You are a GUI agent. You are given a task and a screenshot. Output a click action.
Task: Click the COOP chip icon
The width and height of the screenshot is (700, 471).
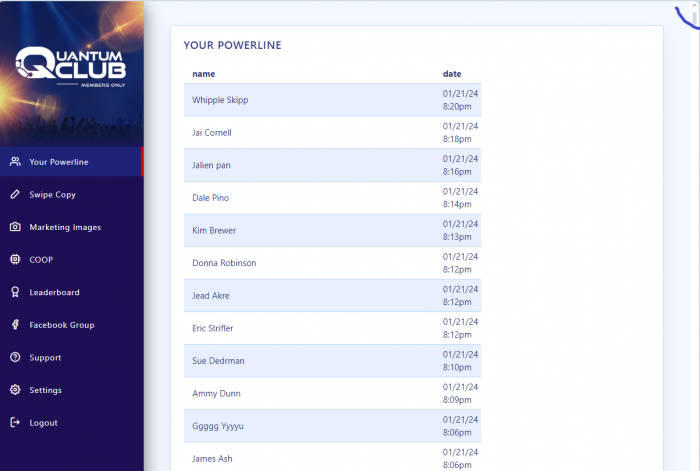pos(15,260)
